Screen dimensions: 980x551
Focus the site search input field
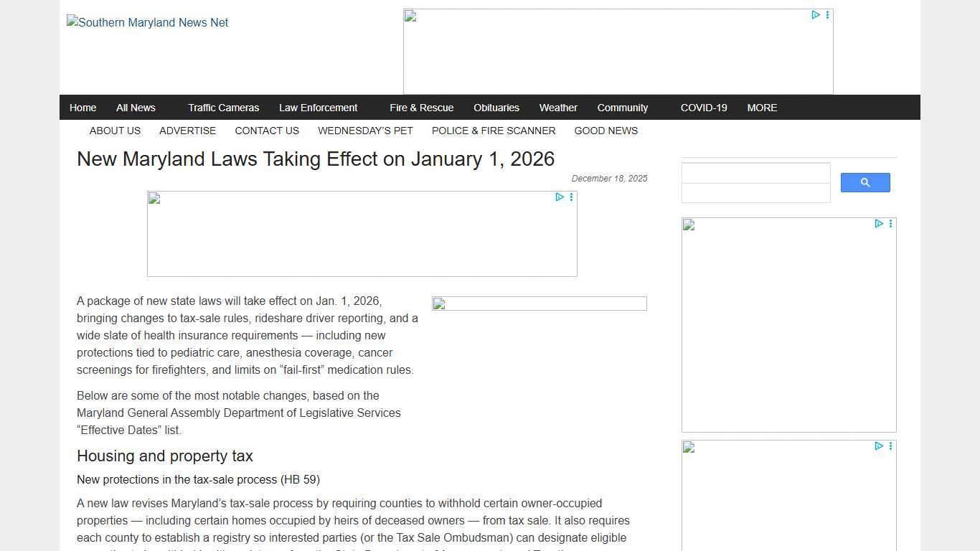tap(755, 174)
